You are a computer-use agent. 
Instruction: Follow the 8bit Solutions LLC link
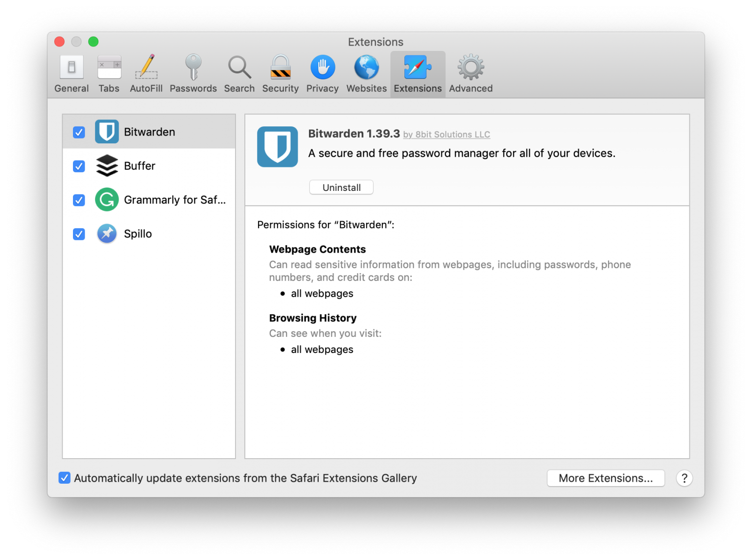446,135
